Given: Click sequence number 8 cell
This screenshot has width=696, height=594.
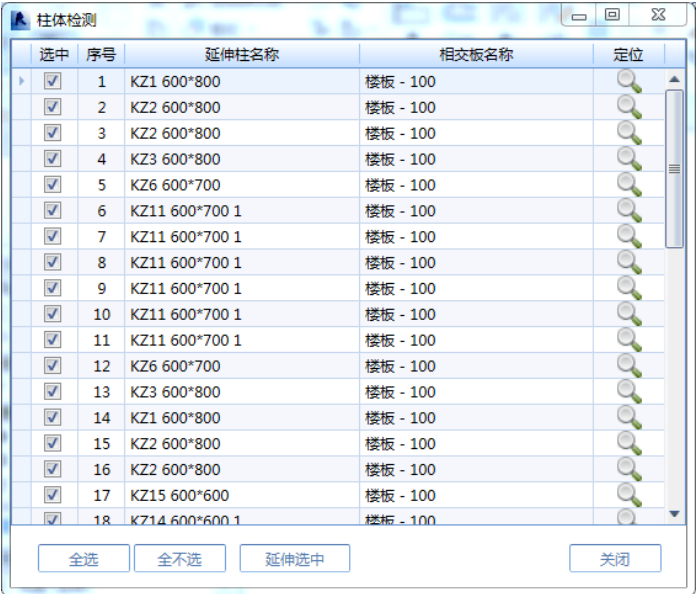Looking at the screenshot, I should coord(101,262).
